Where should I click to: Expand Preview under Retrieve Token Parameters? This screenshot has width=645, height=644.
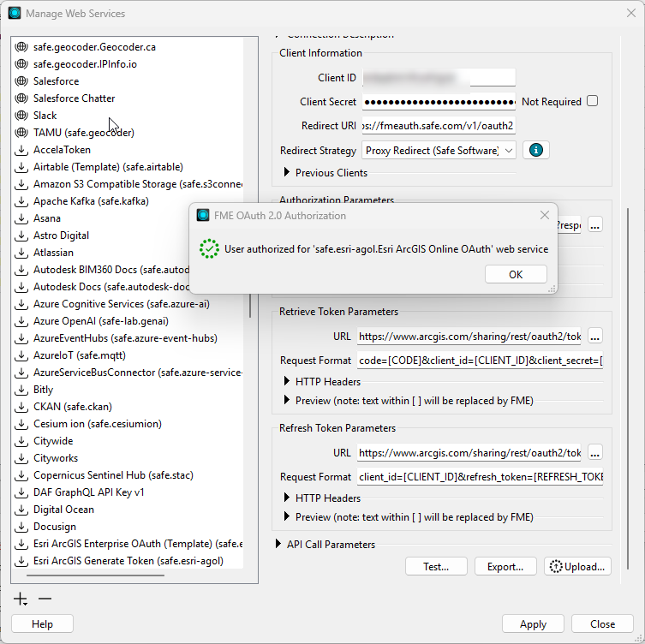pos(287,400)
